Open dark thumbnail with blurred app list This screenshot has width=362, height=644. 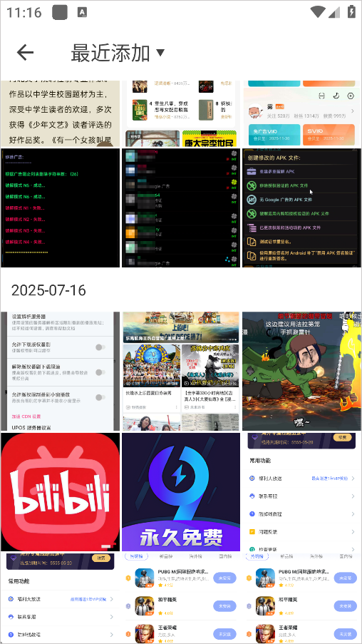pyautogui.click(x=181, y=208)
